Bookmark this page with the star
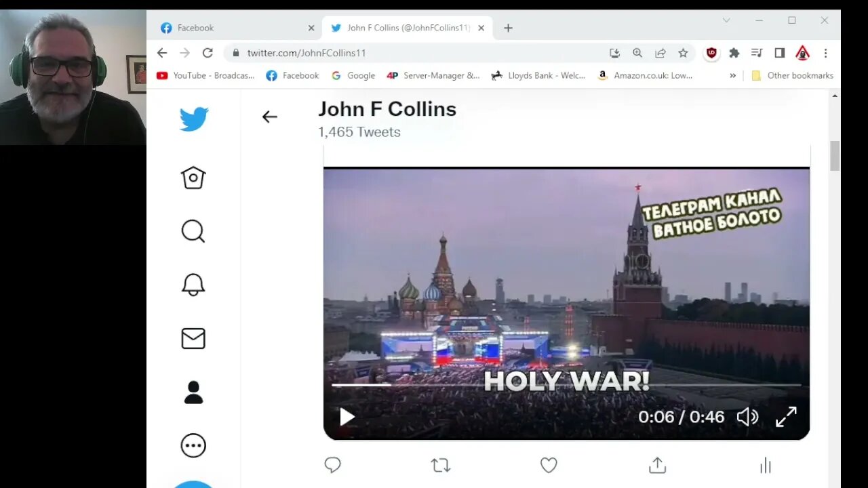The height and width of the screenshot is (488, 868). pyautogui.click(x=683, y=53)
